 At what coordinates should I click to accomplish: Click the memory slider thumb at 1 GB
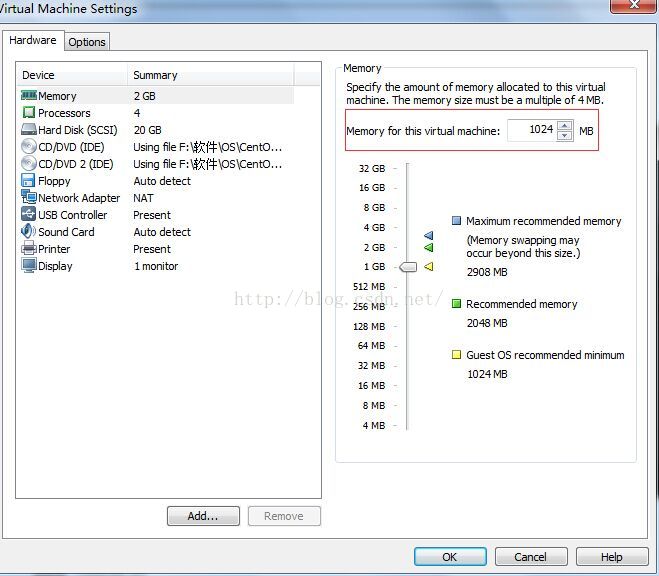coord(408,267)
